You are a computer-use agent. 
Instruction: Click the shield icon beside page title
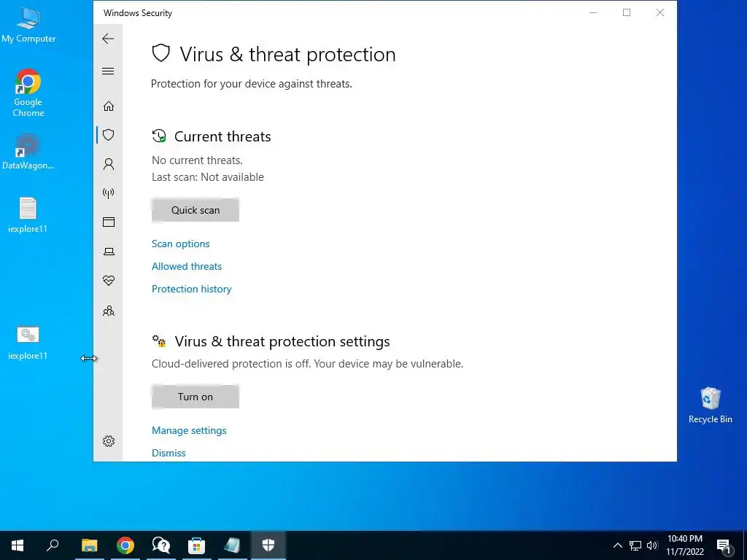(x=161, y=53)
